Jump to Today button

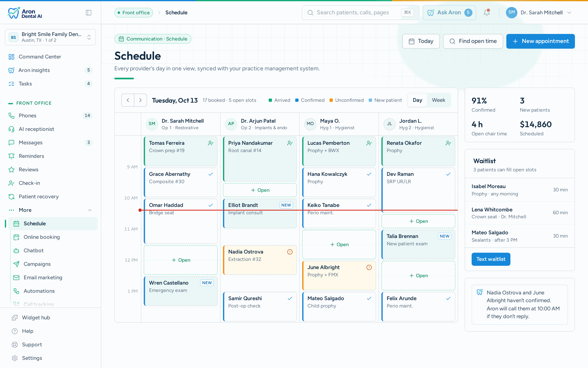(x=421, y=41)
